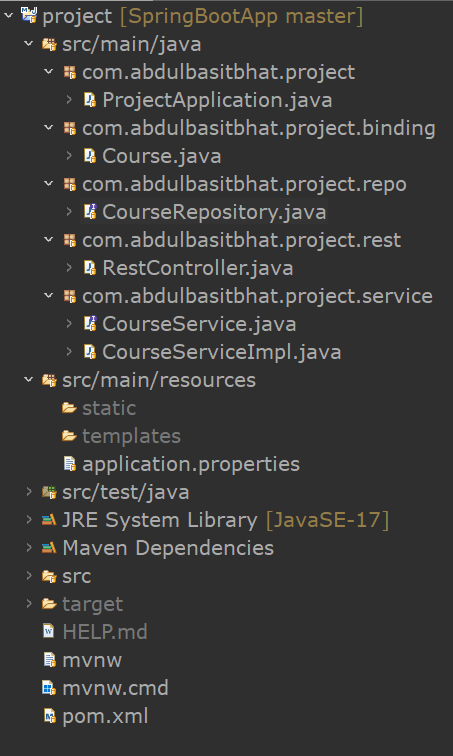Click the mvnw.cmd file icon
Screen dimensions: 453x756
point(50,688)
